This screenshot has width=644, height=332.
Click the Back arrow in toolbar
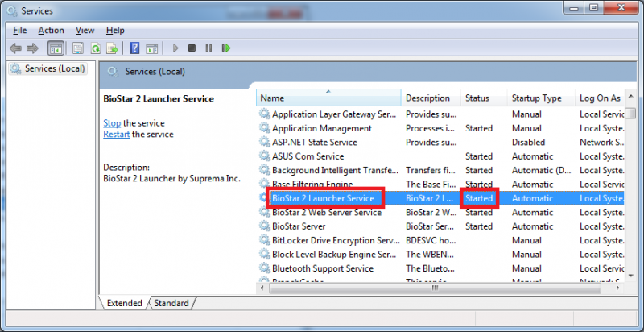pyautogui.click(x=15, y=48)
